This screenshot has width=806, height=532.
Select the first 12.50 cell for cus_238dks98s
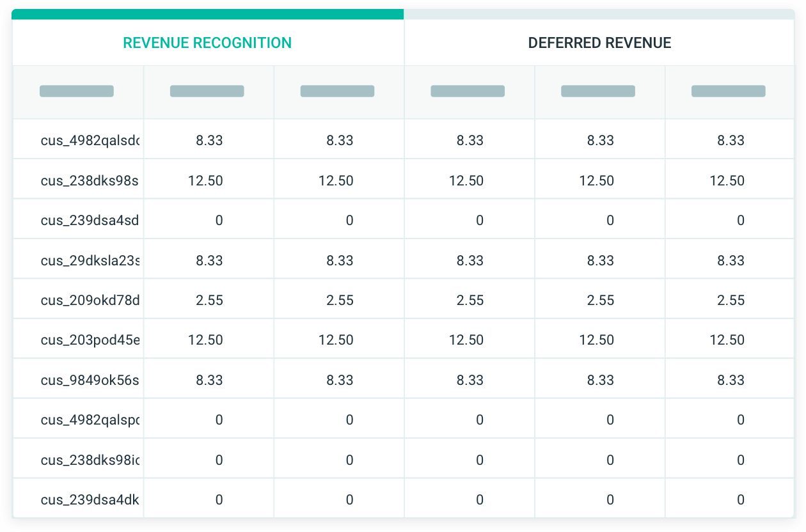tap(207, 179)
